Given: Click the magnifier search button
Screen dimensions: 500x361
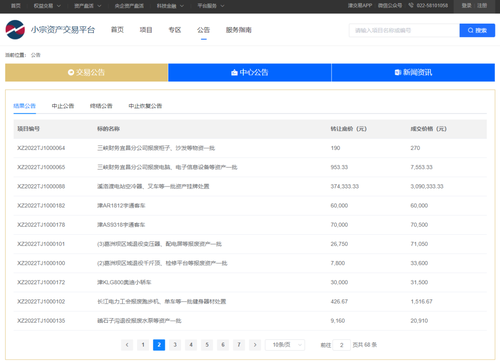Looking at the screenshot, I should [477, 30].
